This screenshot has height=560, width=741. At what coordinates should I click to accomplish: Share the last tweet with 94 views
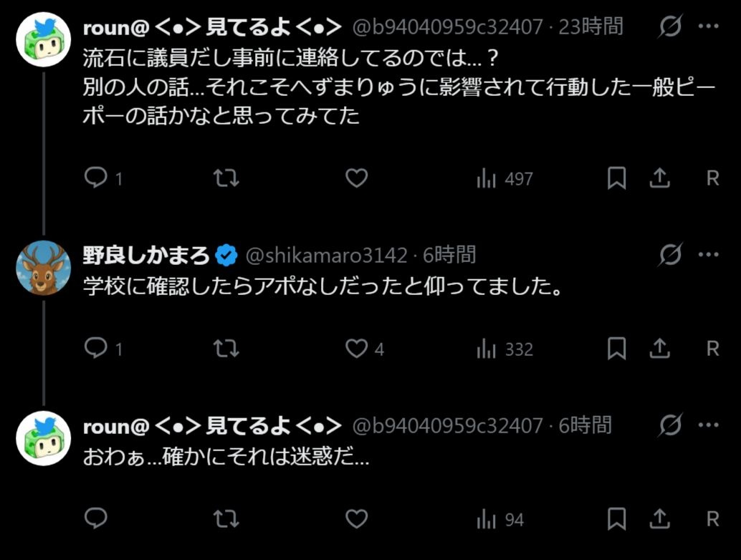point(659,519)
